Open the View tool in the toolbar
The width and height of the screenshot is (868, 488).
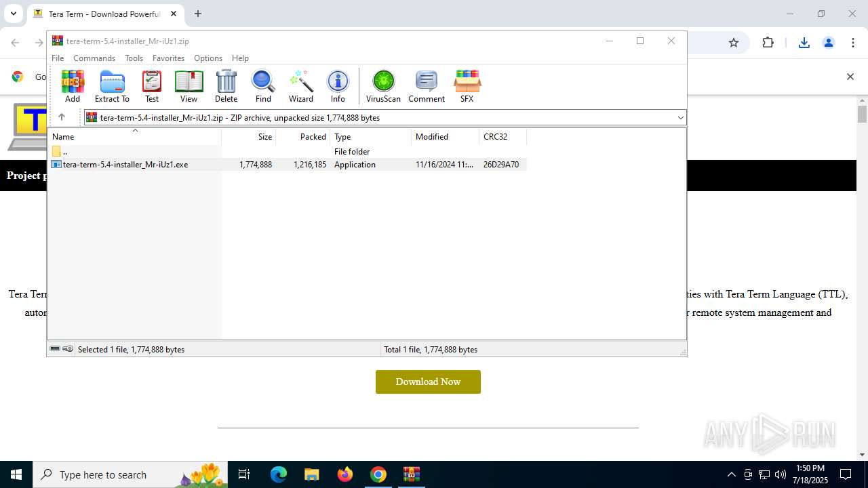pyautogui.click(x=189, y=86)
